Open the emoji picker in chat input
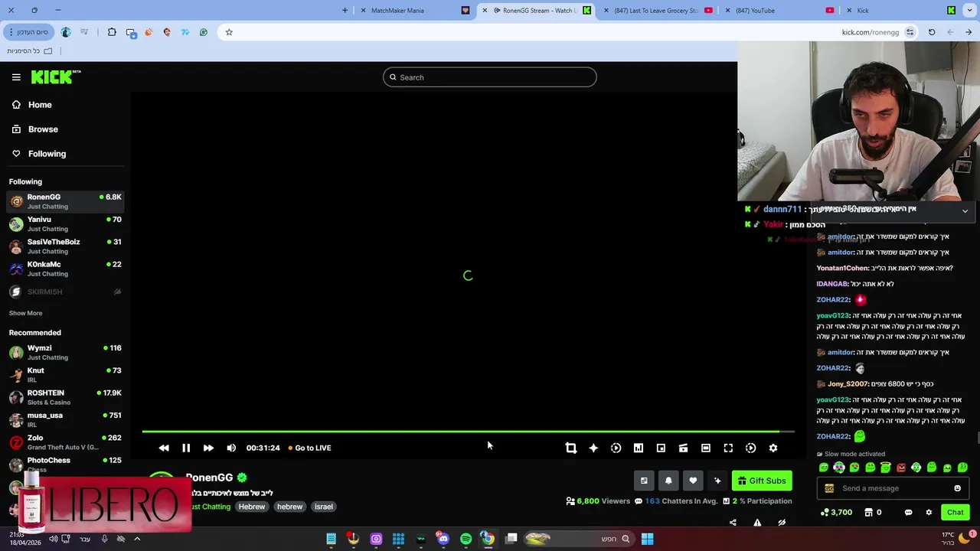The image size is (980, 551). pos(957,488)
